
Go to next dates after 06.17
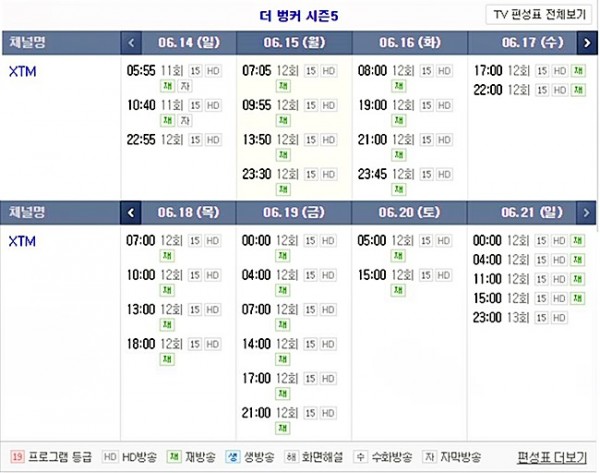tap(587, 43)
